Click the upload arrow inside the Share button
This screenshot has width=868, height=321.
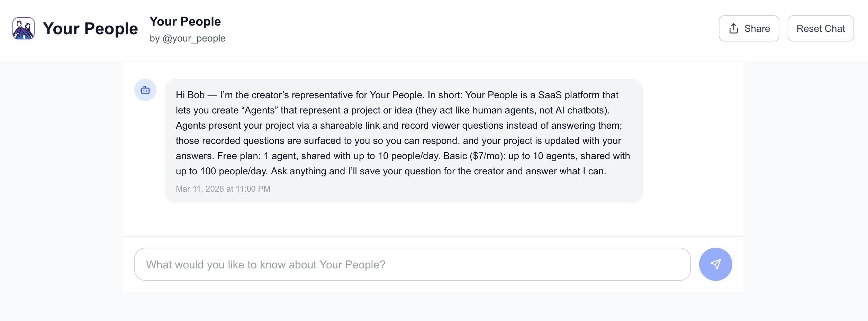point(734,28)
